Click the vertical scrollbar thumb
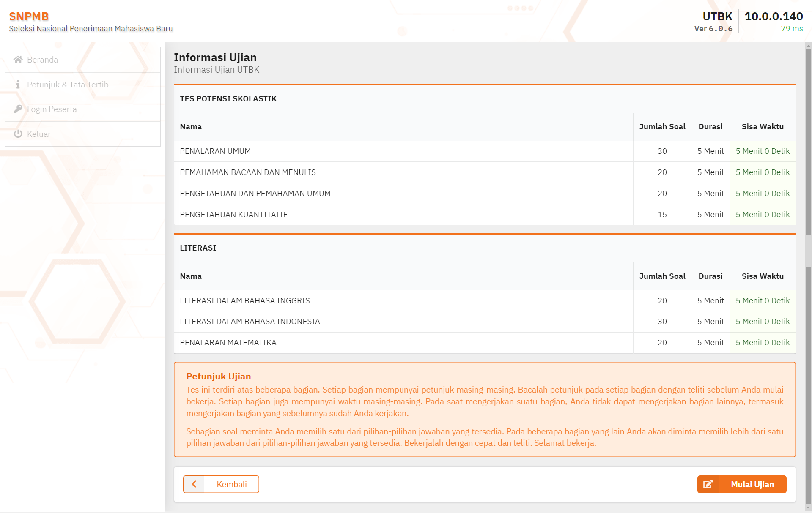Viewport: 812px width, 513px height. click(x=808, y=142)
